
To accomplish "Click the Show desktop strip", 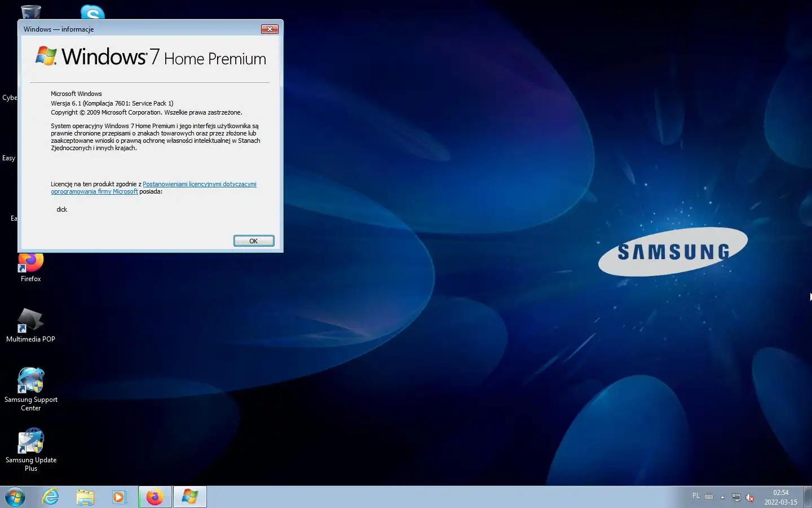I will click(x=807, y=497).
